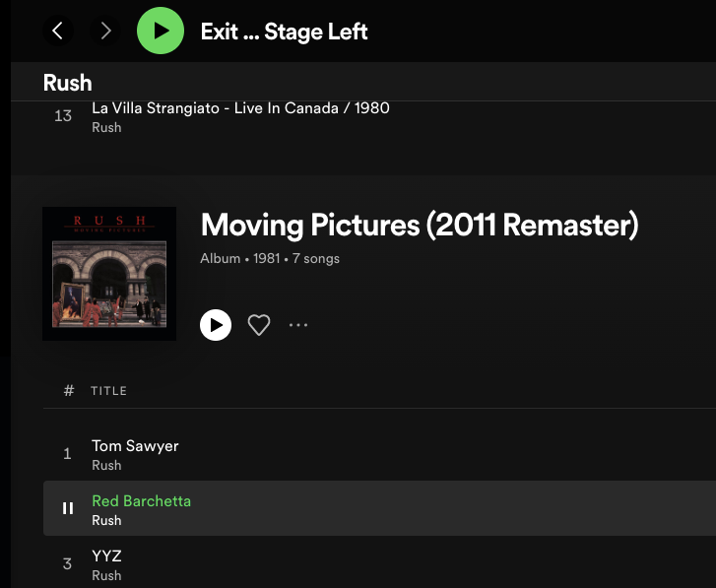The height and width of the screenshot is (588, 716).
Task: Play Exit ... Stage Left with green button
Action: click(161, 31)
